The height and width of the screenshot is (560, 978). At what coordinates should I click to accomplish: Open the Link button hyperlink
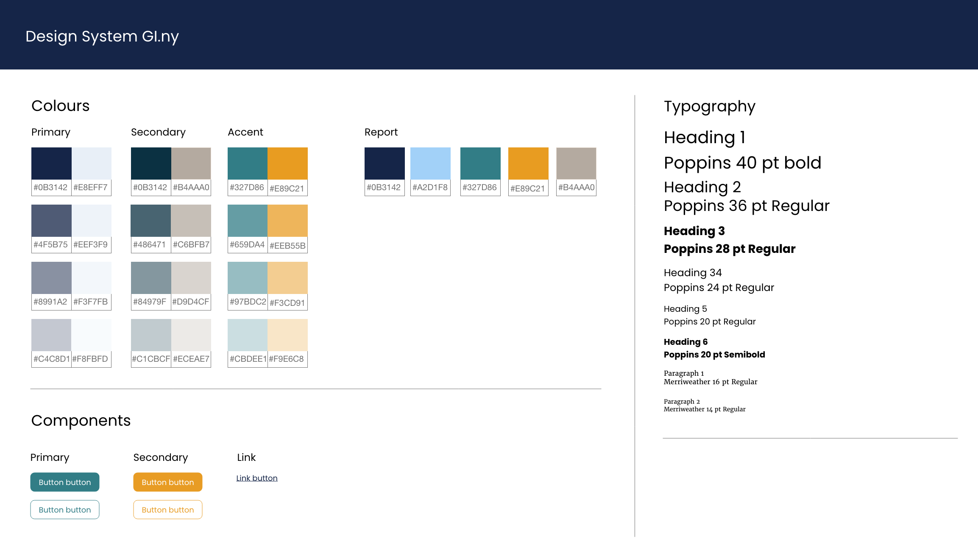click(256, 478)
